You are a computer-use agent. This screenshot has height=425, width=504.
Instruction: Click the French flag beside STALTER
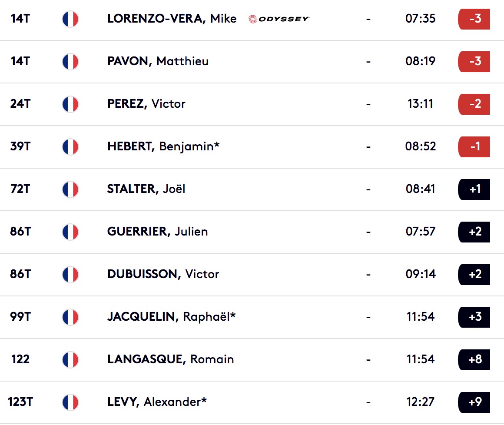point(70,189)
